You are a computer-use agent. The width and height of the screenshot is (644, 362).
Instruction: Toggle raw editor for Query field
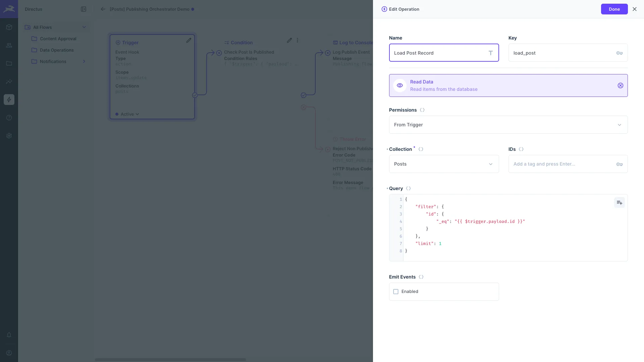click(x=409, y=188)
